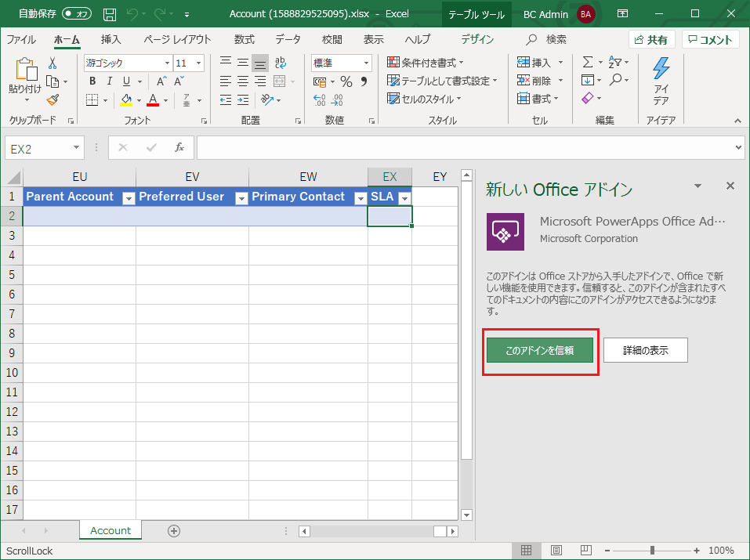
Task: Click Decrease Indent icon
Action: point(226,100)
